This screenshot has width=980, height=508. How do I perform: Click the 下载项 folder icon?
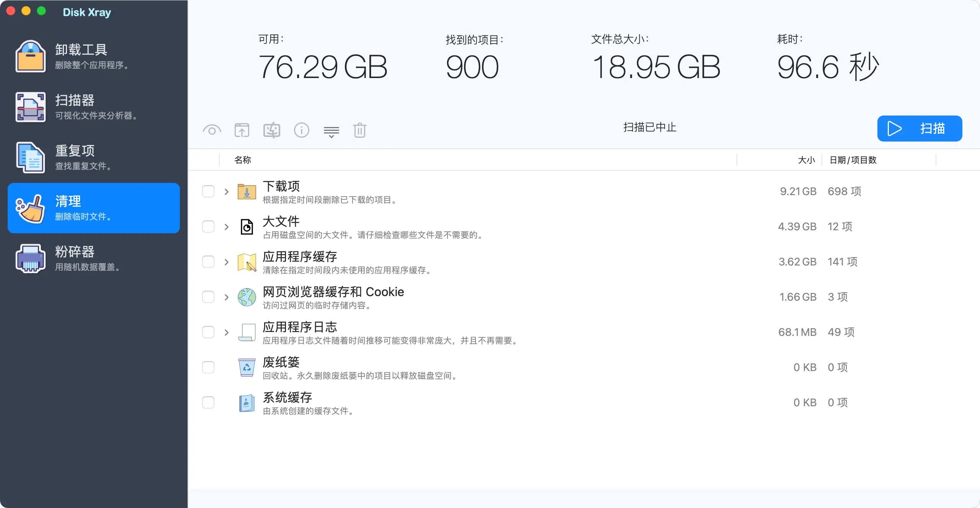[247, 192]
